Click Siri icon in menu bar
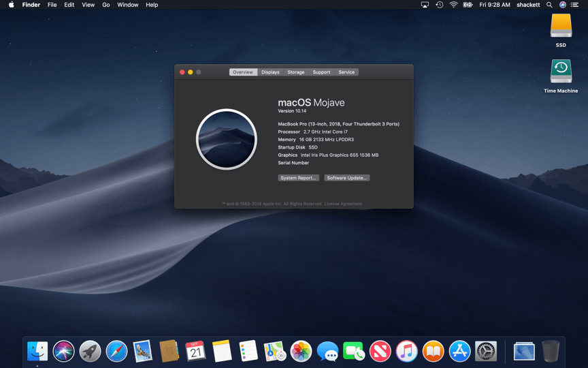 point(563,5)
